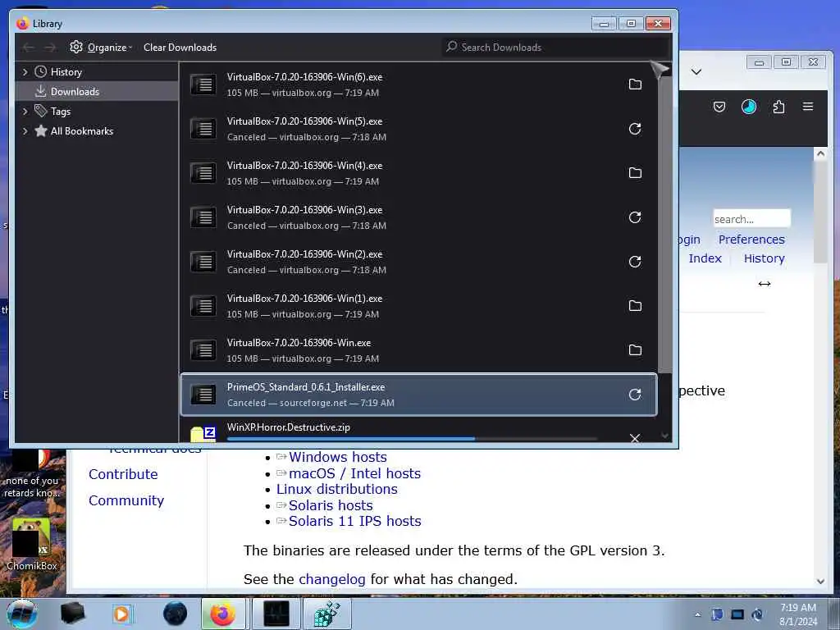The width and height of the screenshot is (840, 630).
Task: Open ChomikBox desktop shortcut
Action: coord(32,544)
